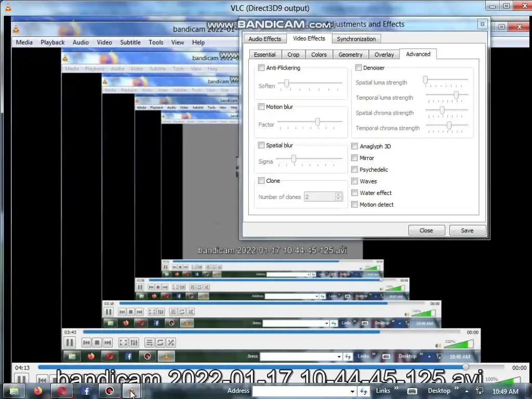This screenshot has width=532, height=399.
Task: Click into the taskbar Address input field
Action: coord(301,391)
